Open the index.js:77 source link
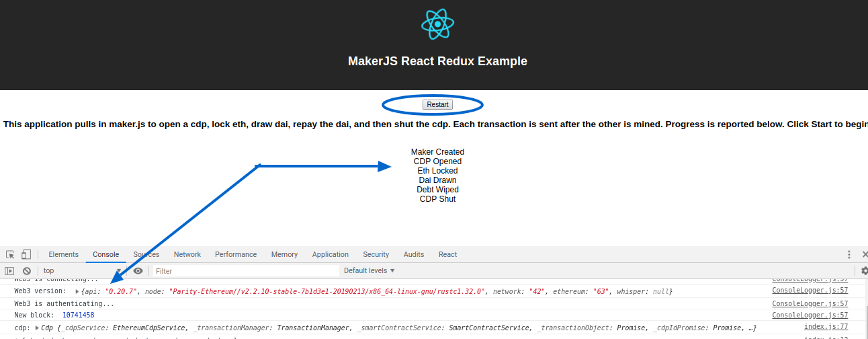This screenshot has height=339, width=868. coord(826,327)
